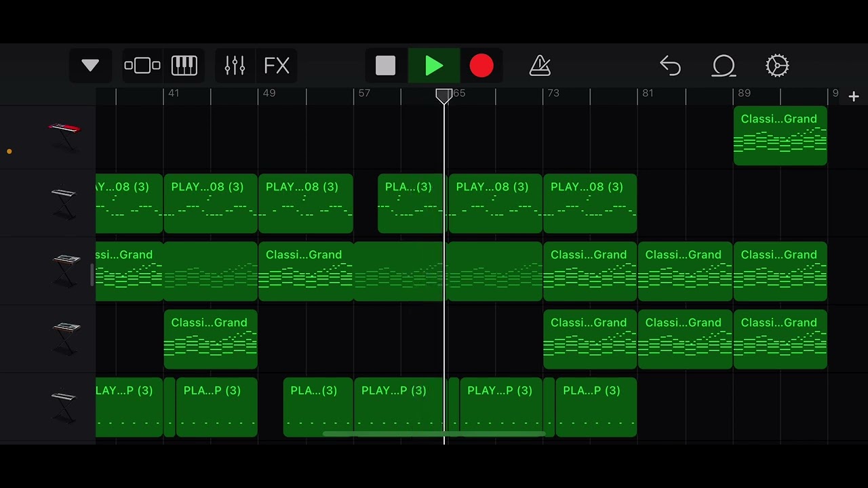Open the Loop Browser

[x=724, y=66]
